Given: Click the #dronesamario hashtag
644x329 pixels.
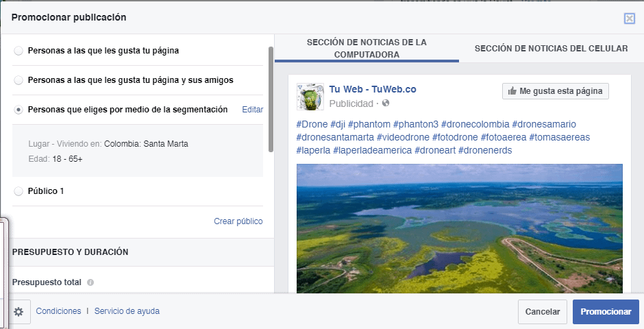Looking at the screenshot, I should pyautogui.click(x=544, y=124).
